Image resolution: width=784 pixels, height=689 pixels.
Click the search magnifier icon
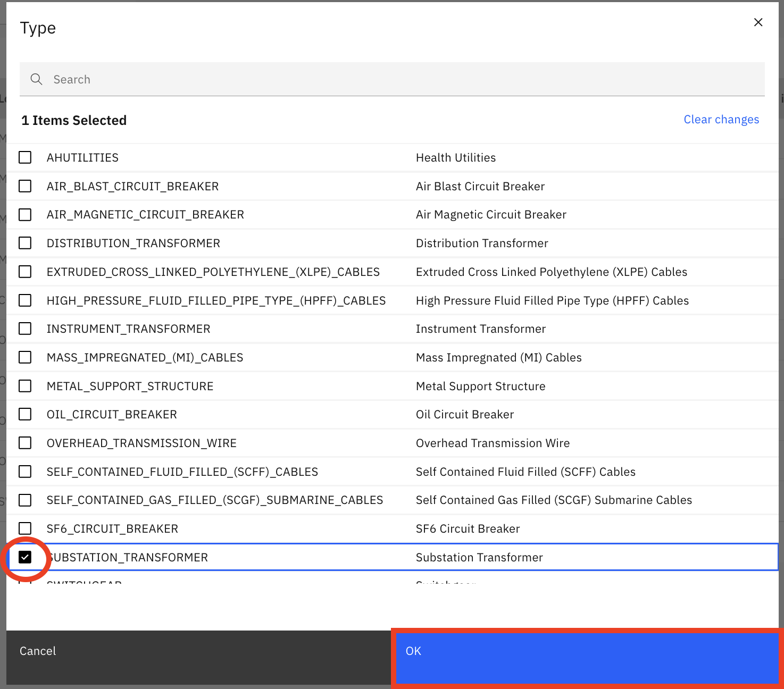click(36, 79)
